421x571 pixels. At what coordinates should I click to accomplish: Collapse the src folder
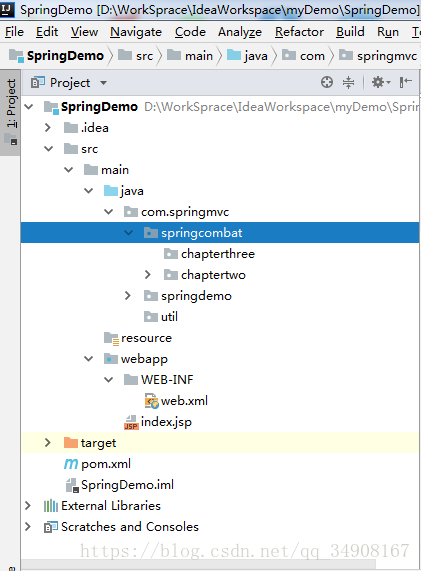(48, 149)
